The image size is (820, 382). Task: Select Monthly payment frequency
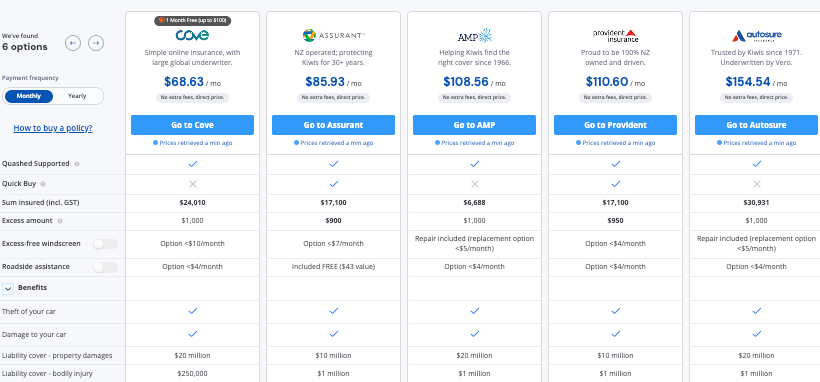[x=29, y=96]
